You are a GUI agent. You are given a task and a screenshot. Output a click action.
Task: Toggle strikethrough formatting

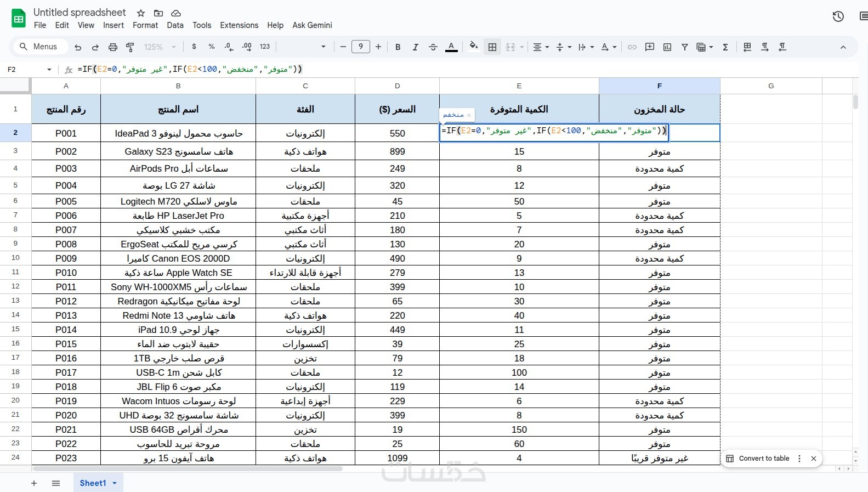pyautogui.click(x=433, y=47)
